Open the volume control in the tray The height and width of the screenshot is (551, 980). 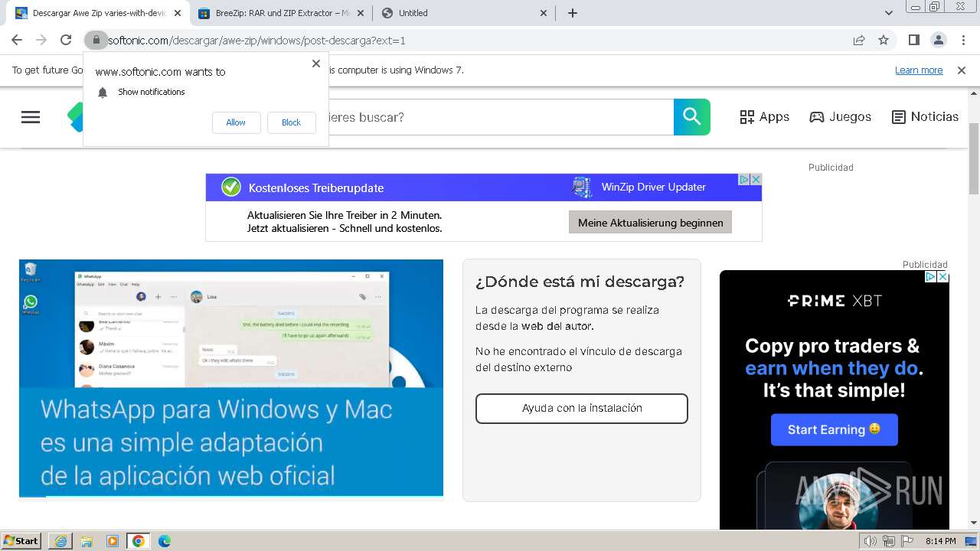(871, 541)
